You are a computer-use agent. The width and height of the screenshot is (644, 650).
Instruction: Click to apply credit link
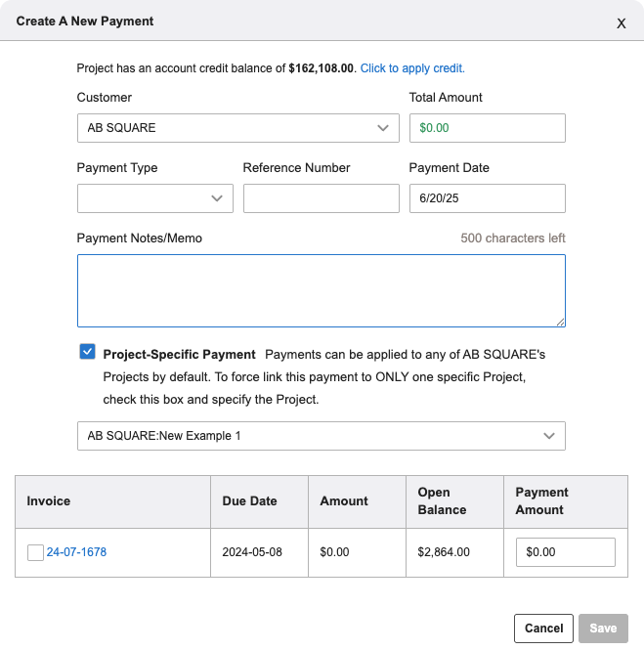(x=412, y=68)
